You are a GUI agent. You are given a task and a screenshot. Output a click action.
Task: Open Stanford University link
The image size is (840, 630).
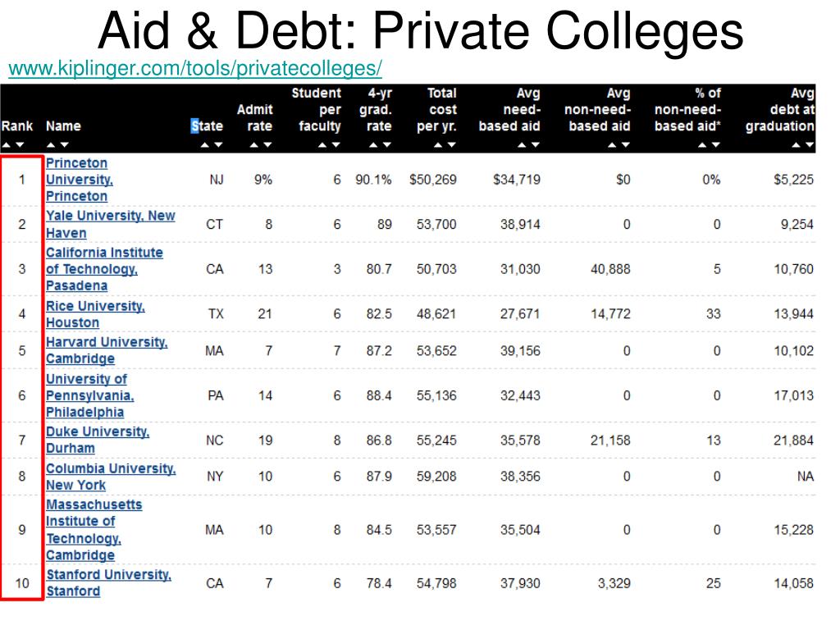(108, 583)
